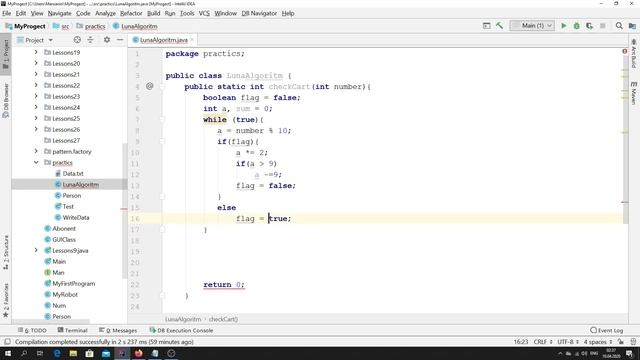
Task: Click the red error indicator in editor corner
Action: pos(624,51)
